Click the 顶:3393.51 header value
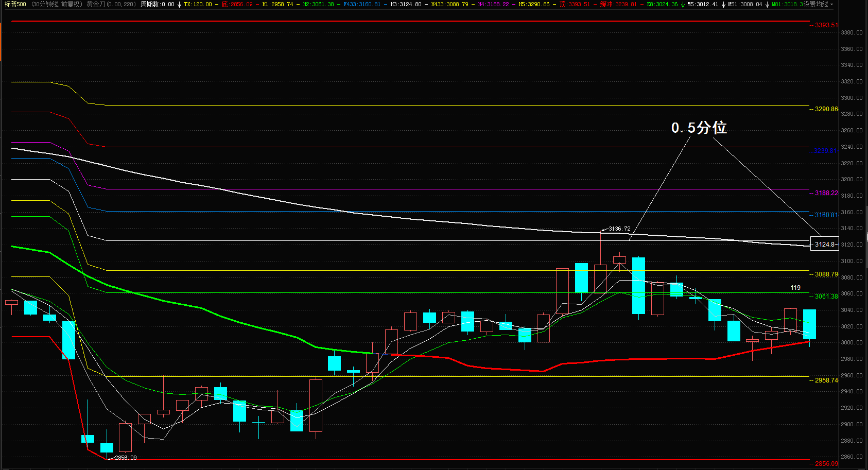Viewport: 868px width, 470px height. [575, 4]
